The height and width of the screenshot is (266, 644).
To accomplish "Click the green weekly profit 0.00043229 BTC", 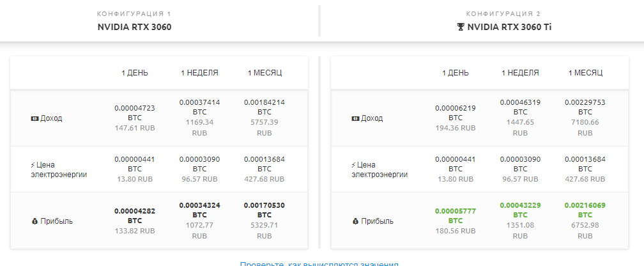I will 520,210.
